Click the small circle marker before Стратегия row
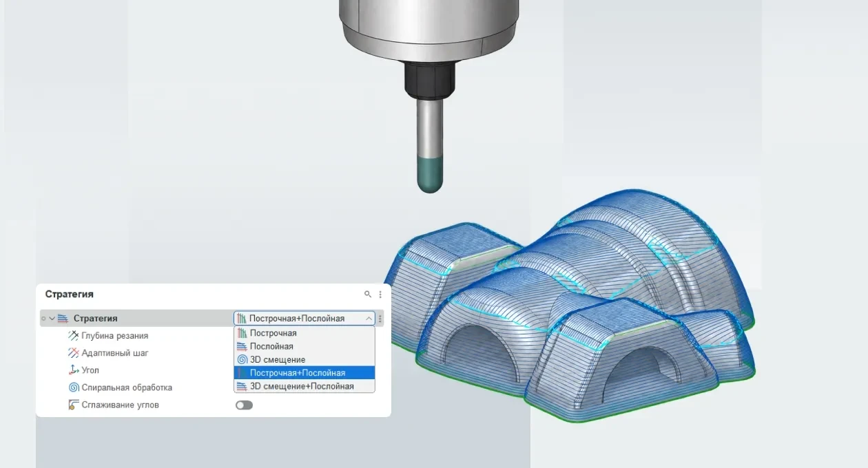Image resolution: width=868 pixels, height=468 pixels. coord(43,319)
